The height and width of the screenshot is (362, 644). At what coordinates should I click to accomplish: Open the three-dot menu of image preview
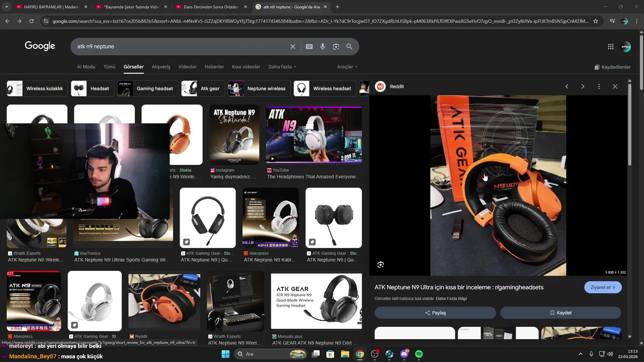(599, 86)
